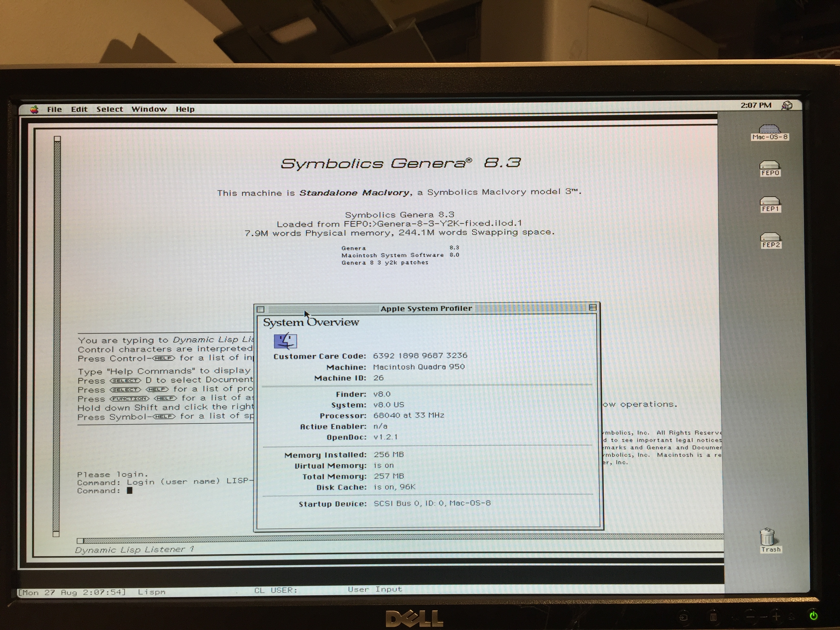Select the Mac-OS-8 disk icon
The width and height of the screenshot is (840, 630).
coord(770,133)
